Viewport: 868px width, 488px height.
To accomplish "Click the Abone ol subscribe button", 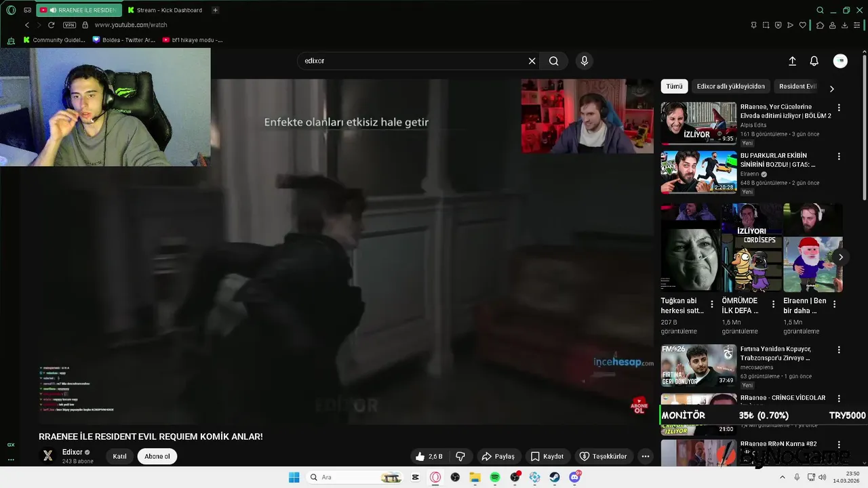I will click(157, 456).
